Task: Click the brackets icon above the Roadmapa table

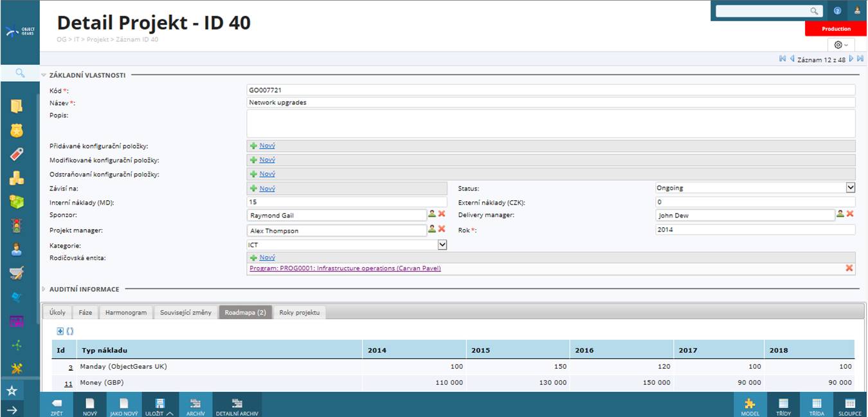Action: 70,331
